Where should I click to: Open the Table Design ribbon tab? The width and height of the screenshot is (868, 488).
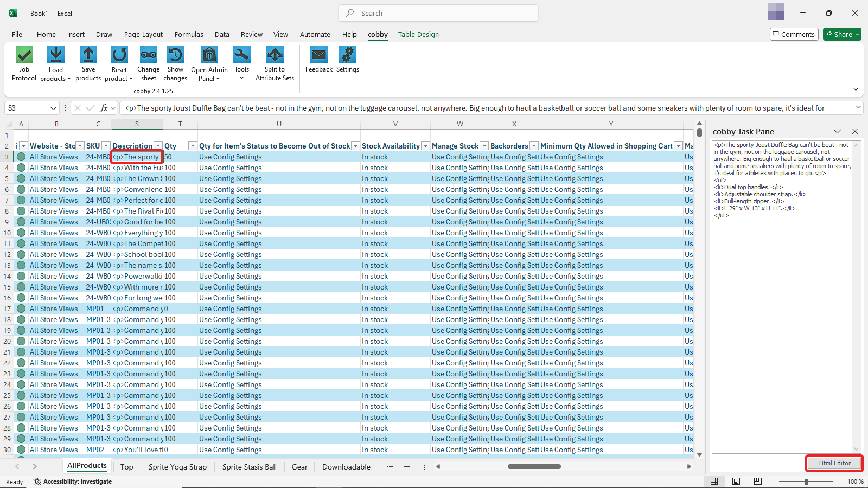point(418,35)
